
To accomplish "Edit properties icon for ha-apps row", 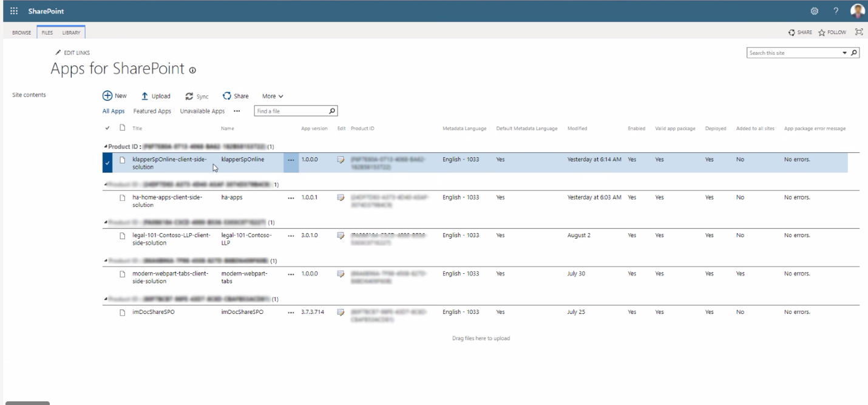I will 341,197.
